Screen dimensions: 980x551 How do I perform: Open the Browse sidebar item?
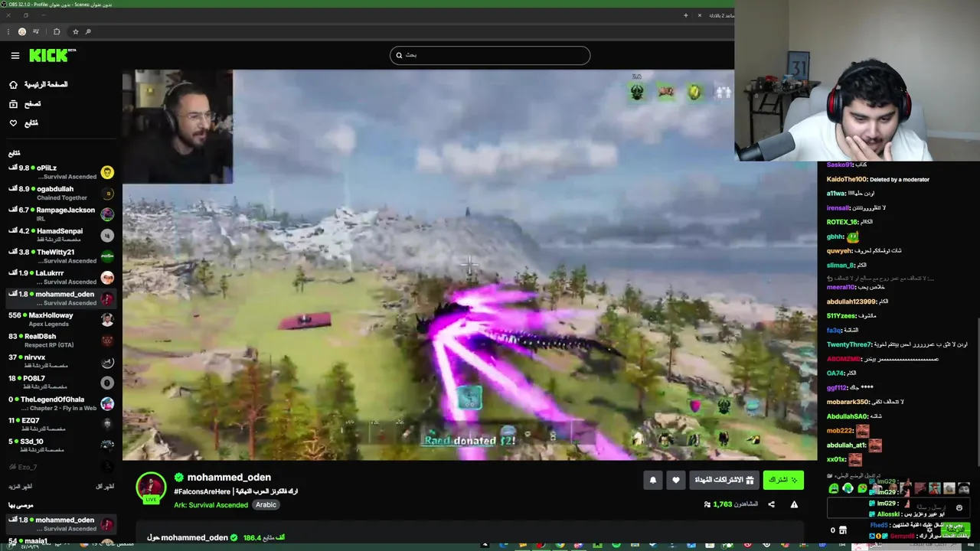click(25, 103)
